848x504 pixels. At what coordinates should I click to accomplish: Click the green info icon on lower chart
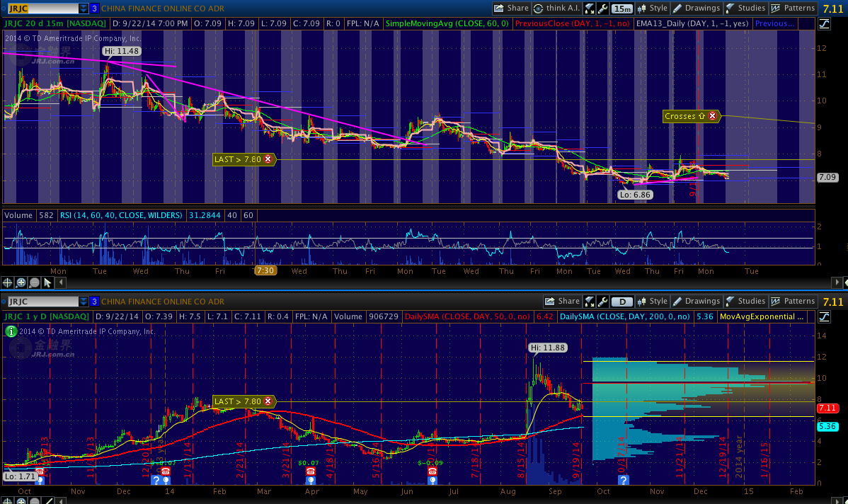click(10, 331)
